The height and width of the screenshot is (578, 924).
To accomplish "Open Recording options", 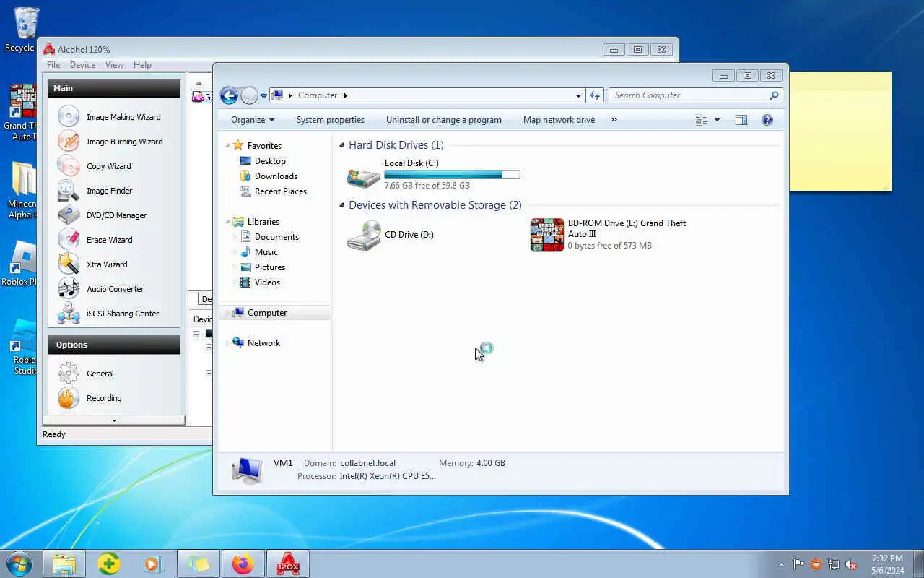I will (x=90, y=398).
